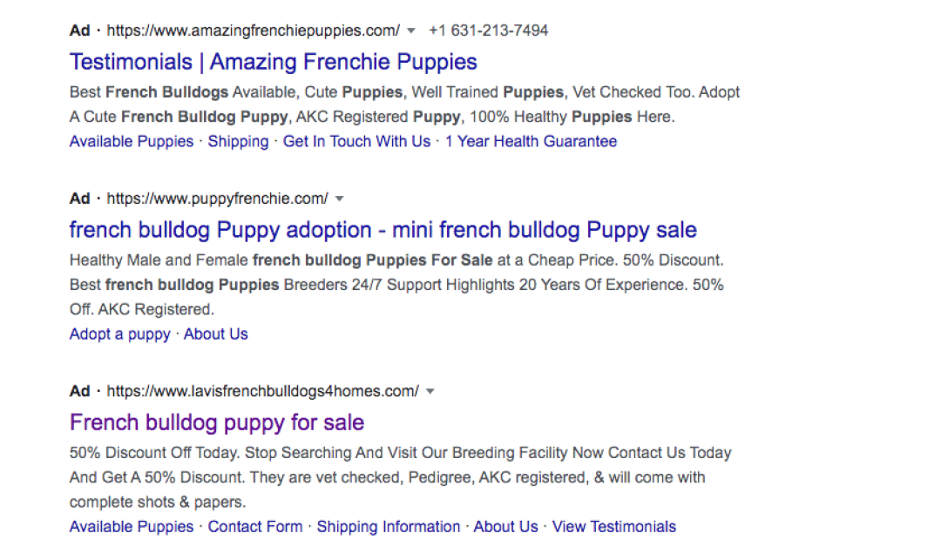Select 'Shipping Information' sitelink
Viewport: 941px width, 560px height.
pos(389,527)
